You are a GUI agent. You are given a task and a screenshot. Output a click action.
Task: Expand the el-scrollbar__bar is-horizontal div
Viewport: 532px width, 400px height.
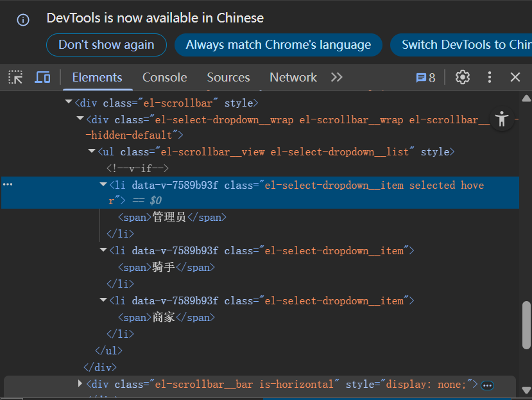click(80, 384)
